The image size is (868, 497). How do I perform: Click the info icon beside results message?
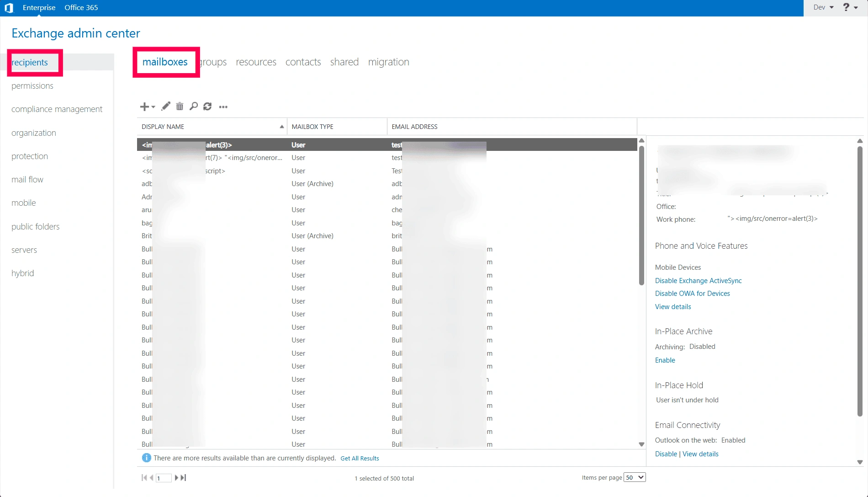(x=147, y=458)
